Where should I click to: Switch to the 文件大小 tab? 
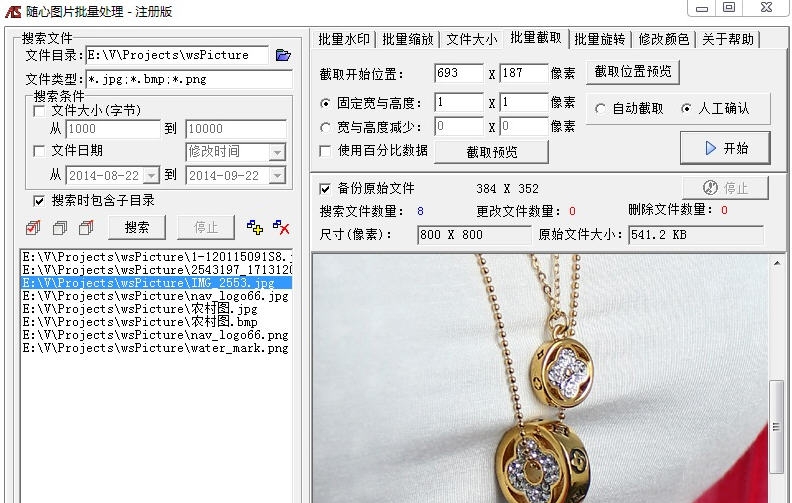click(x=472, y=39)
